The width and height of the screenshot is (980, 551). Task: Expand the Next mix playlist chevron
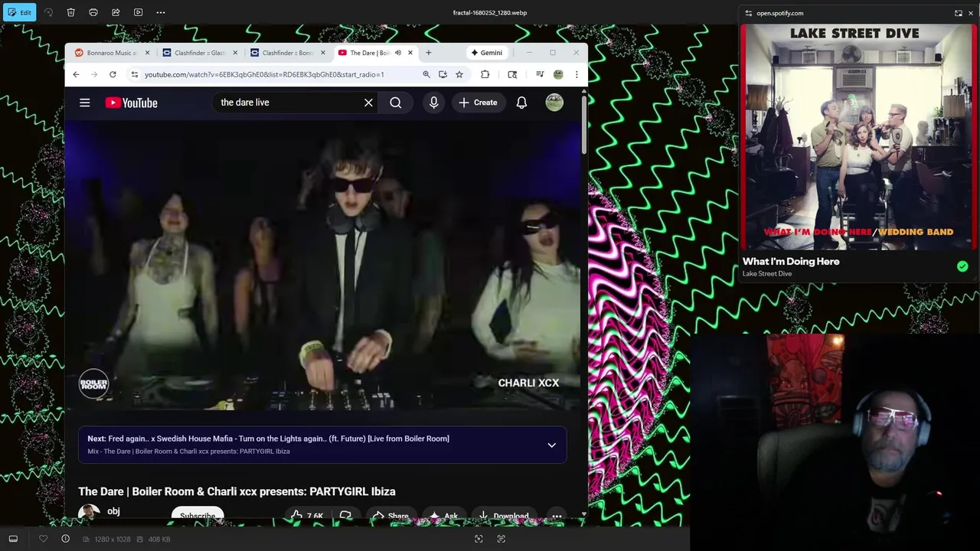pyautogui.click(x=551, y=445)
